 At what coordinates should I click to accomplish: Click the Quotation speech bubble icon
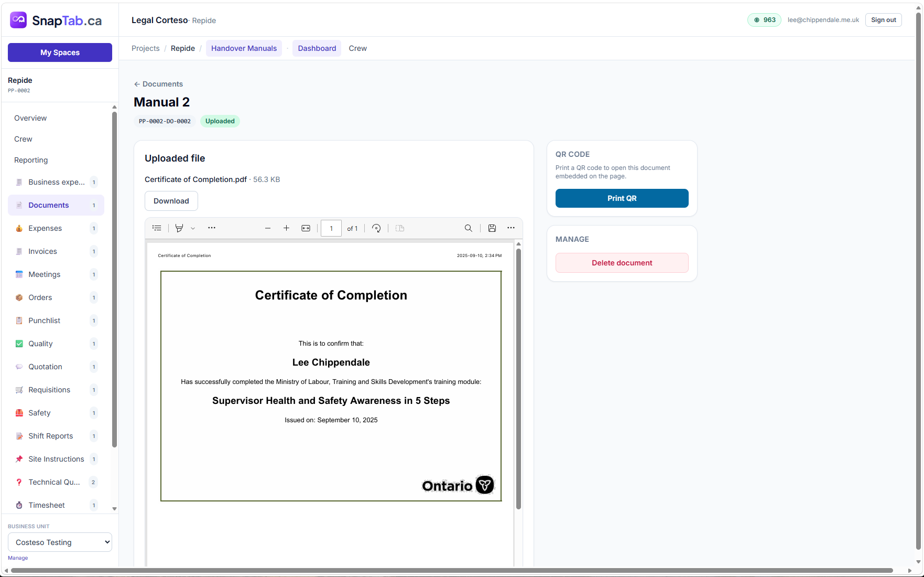(19, 367)
